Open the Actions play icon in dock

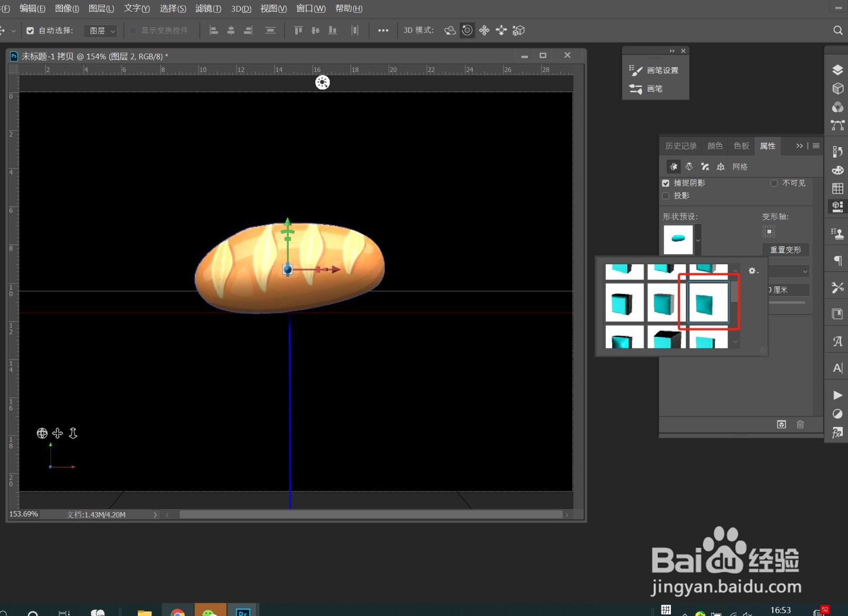[837, 395]
